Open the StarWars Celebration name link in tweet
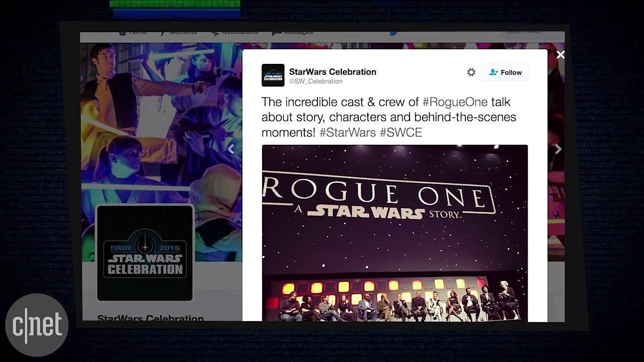The height and width of the screenshot is (362, 644). click(x=333, y=72)
